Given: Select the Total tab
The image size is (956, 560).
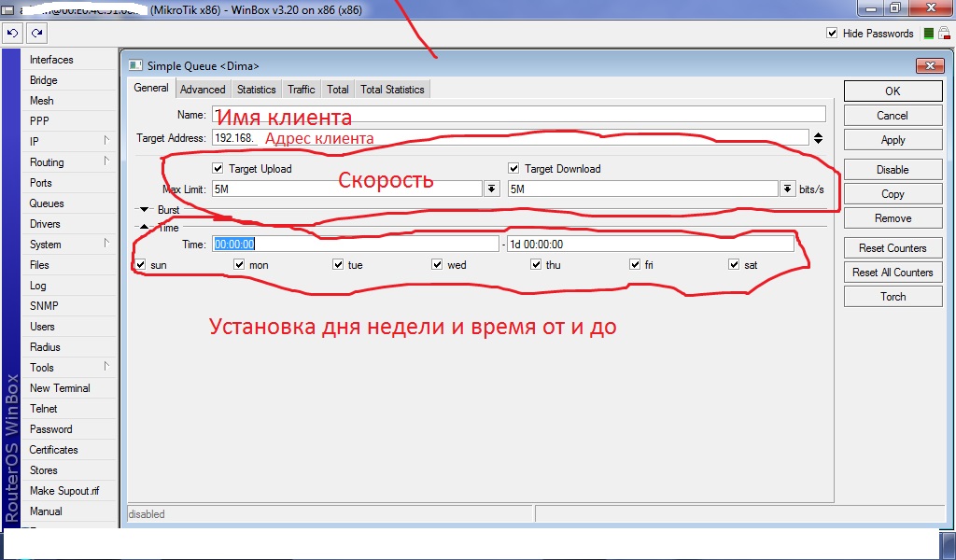Looking at the screenshot, I should point(337,89).
